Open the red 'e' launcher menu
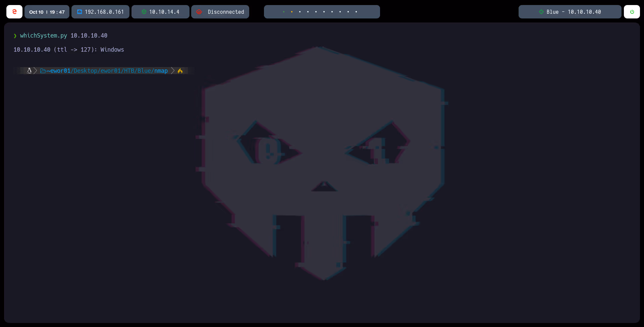Viewport: 644px width, 327px height. (14, 12)
